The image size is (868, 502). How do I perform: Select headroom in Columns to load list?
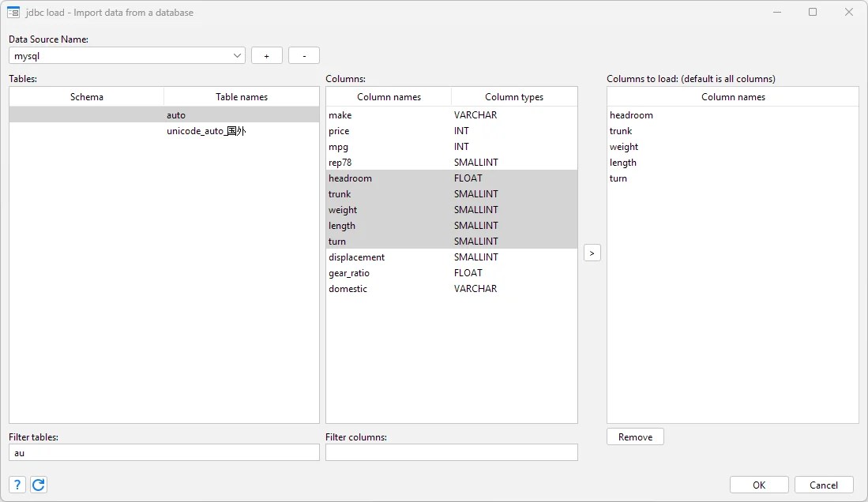(631, 114)
